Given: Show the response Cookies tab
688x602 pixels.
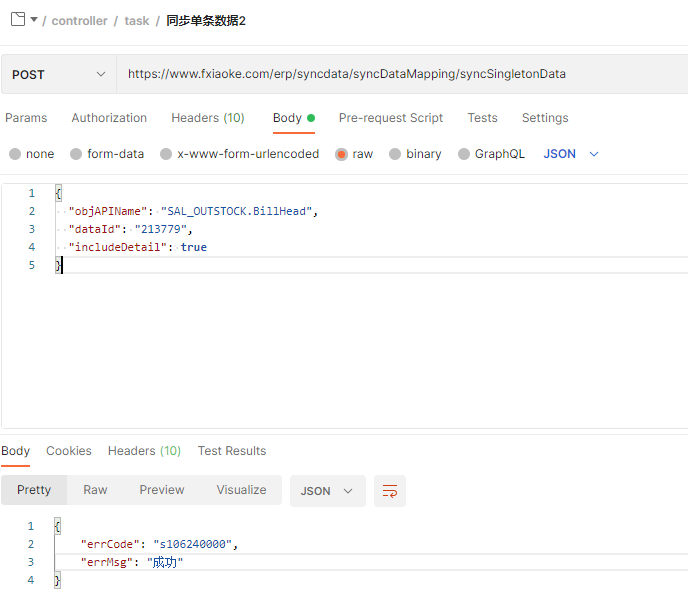Looking at the screenshot, I should pyautogui.click(x=69, y=451).
